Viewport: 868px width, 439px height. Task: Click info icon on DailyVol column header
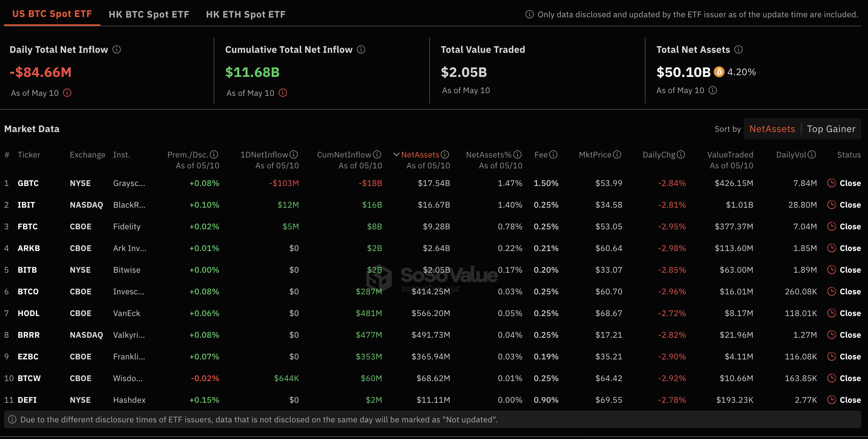(x=812, y=155)
